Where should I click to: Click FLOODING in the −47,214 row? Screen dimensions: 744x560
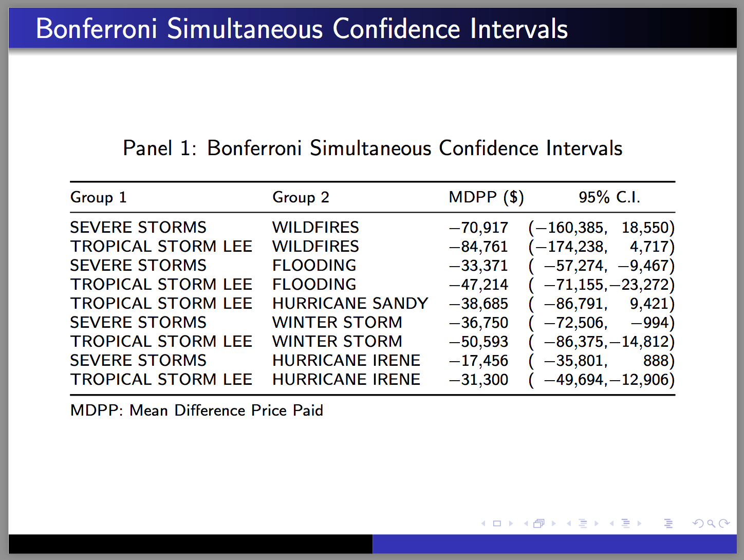click(x=314, y=284)
